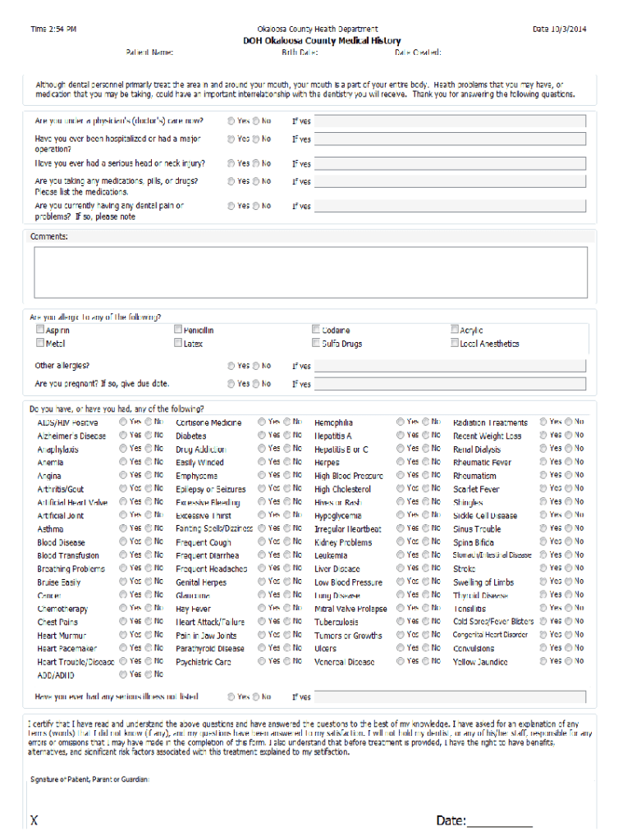Check the Acrylic allergy checkbox

click(x=455, y=330)
